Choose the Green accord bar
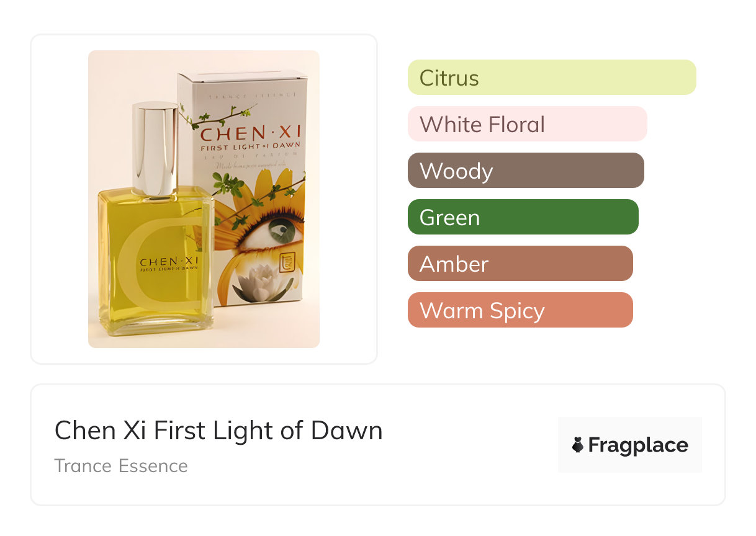The width and height of the screenshot is (756, 536). [523, 217]
